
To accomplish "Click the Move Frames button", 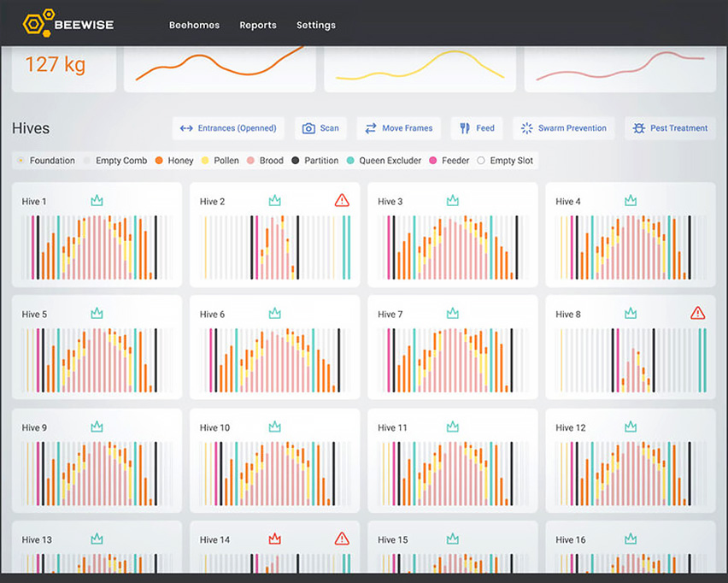I will click(x=399, y=128).
